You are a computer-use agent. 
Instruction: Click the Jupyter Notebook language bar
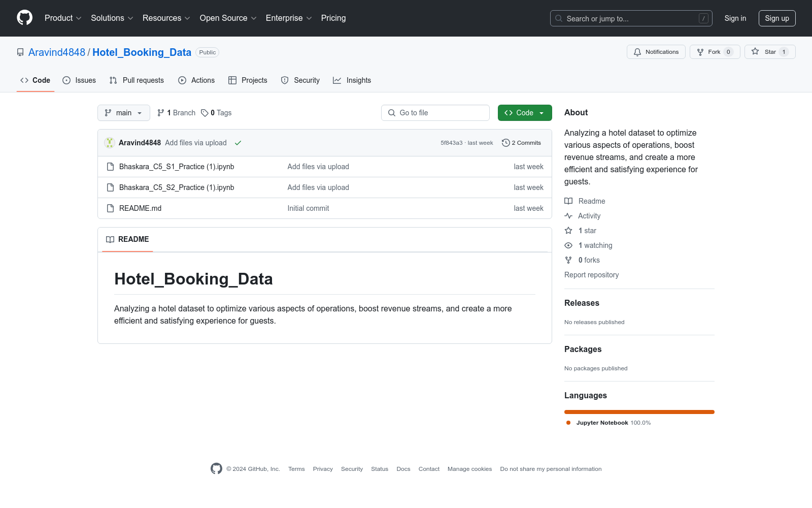(x=639, y=412)
